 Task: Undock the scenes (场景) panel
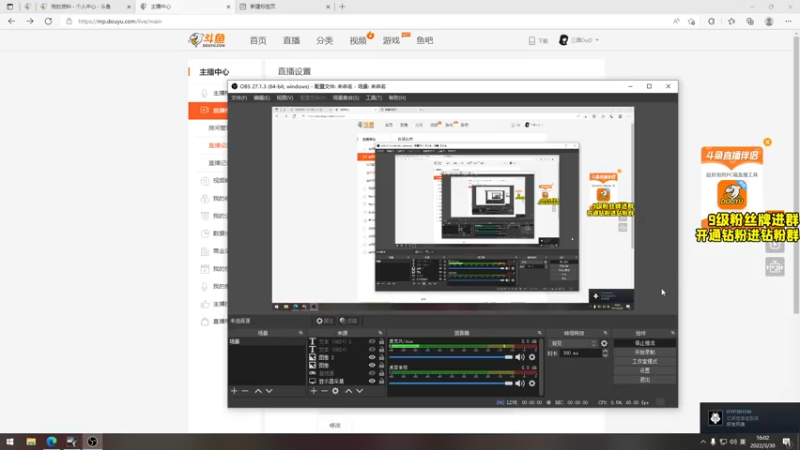pos(301,333)
